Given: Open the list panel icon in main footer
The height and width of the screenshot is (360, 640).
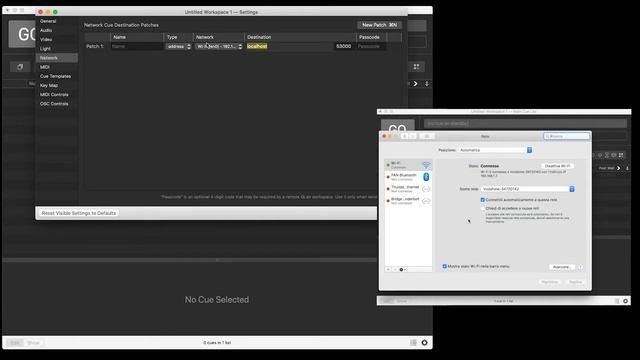Looking at the screenshot, I should pos(413,343).
